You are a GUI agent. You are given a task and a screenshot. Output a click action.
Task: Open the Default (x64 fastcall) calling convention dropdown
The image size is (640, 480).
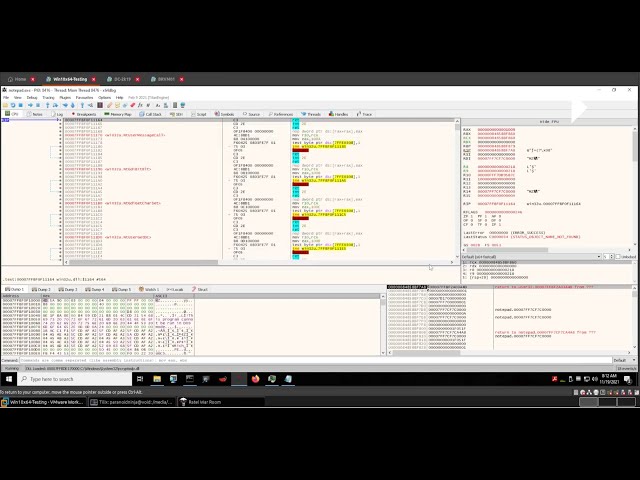pos(531,257)
